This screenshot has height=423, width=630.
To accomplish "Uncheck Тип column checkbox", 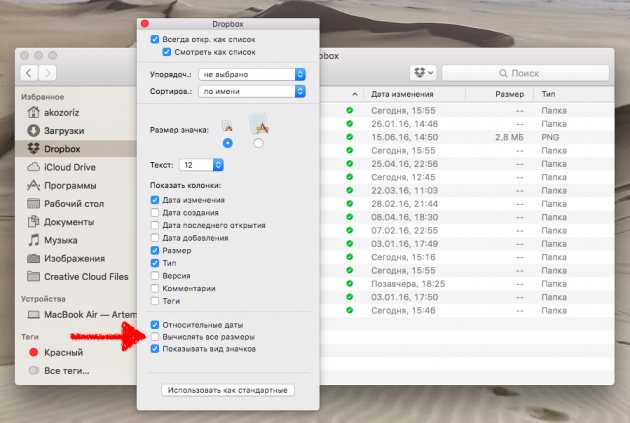I will coord(155,263).
